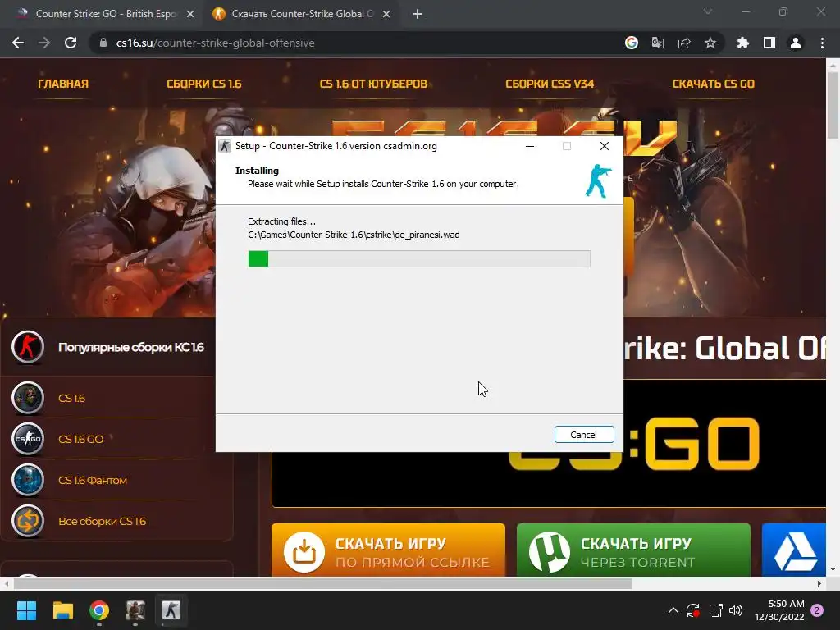Open the CS 1.6 ОТ ЮТУБЕРОВ menu item
Screen dimensions: 840x630
(373, 84)
